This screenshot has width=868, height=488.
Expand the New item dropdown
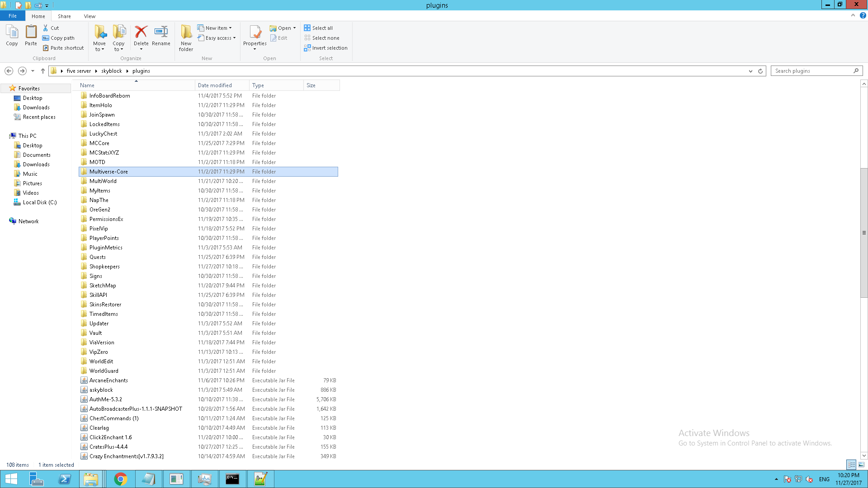(218, 28)
